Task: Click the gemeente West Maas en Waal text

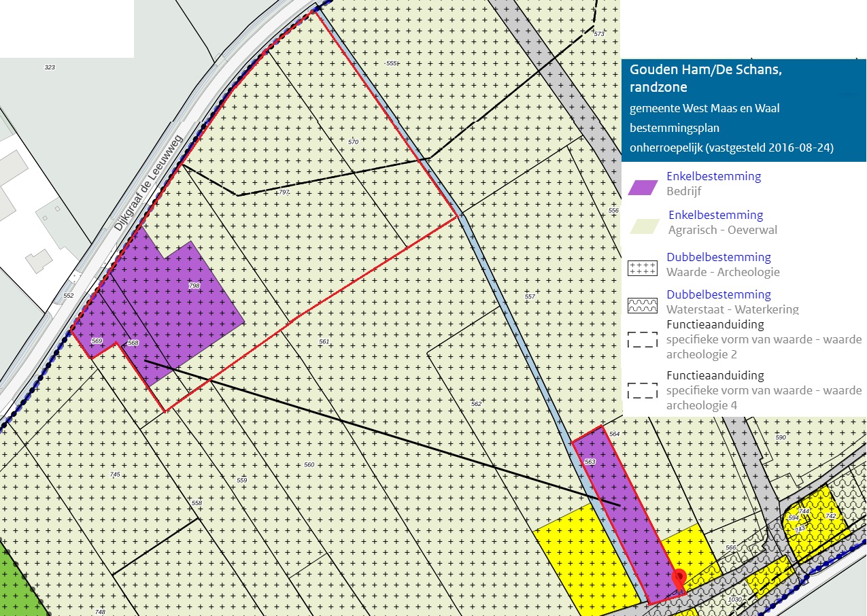Action: 704,109
